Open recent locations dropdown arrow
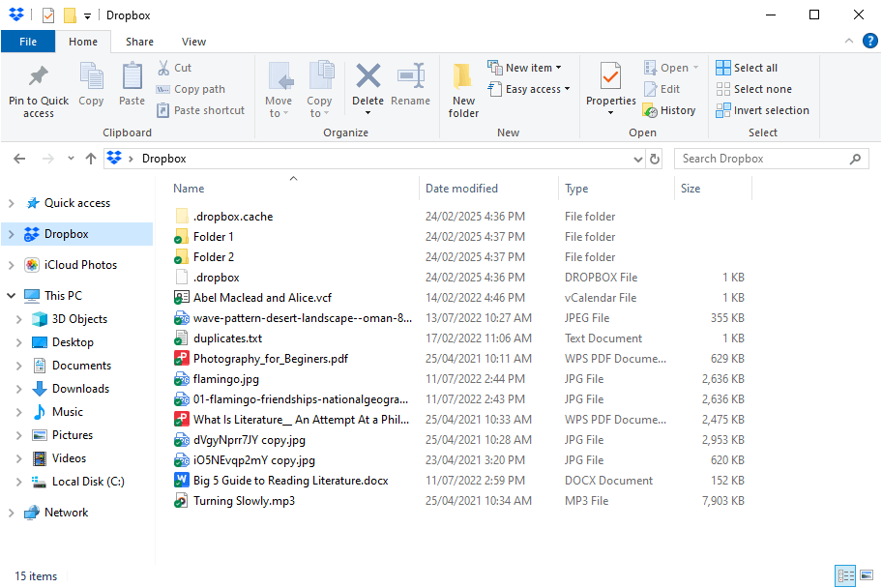The image size is (882, 588). pos(71,159)
